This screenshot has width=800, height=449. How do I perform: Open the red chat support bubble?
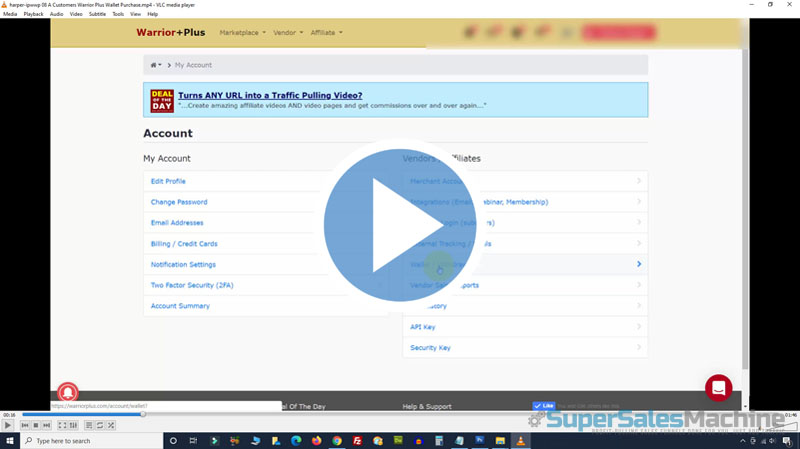(x=718, y=388)
